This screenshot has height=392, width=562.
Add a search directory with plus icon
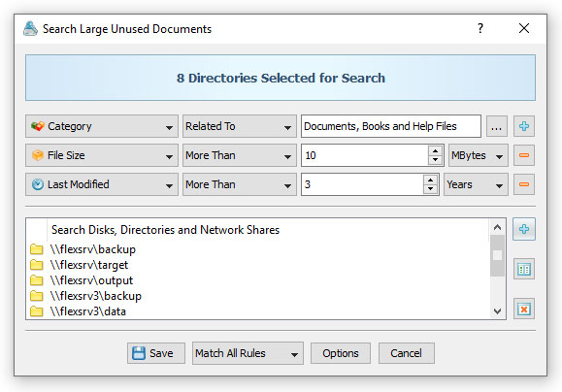coord(523,229)
